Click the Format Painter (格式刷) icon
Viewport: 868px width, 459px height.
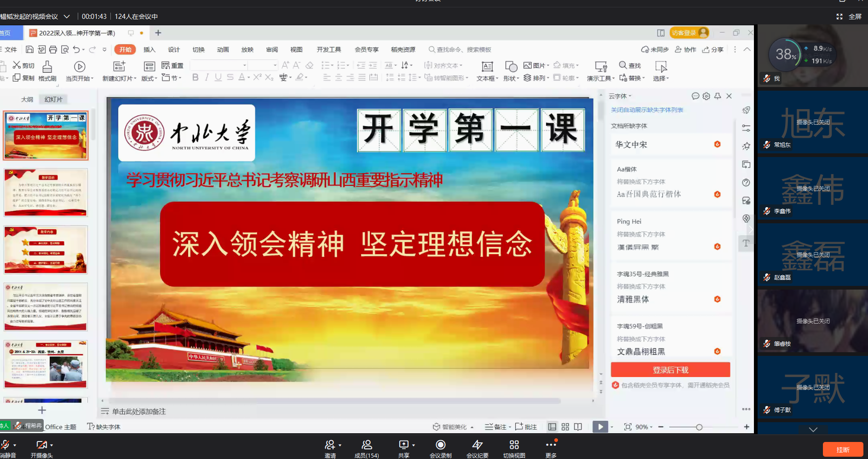pyautogui.click(x=47, y=67)
